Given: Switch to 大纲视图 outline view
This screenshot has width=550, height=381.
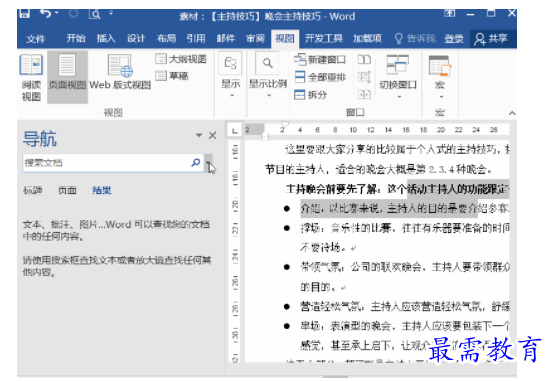Looking at the screenshot, I should click(181, 59).
